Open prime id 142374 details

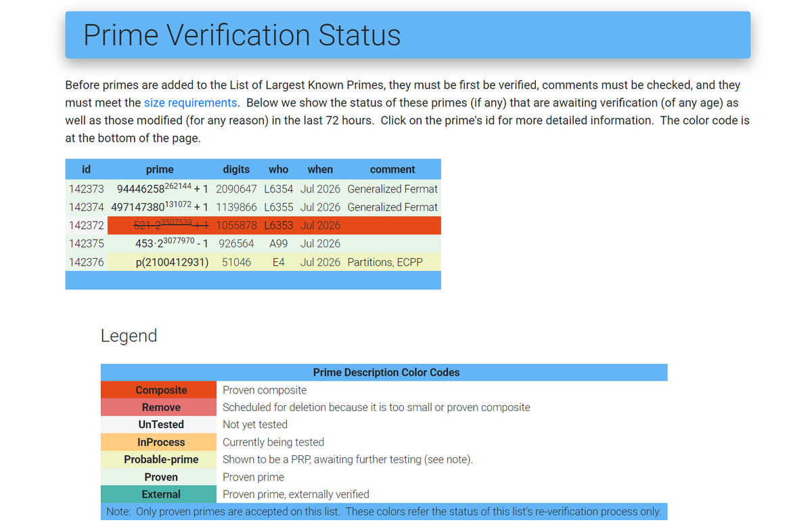coord(87,207)
